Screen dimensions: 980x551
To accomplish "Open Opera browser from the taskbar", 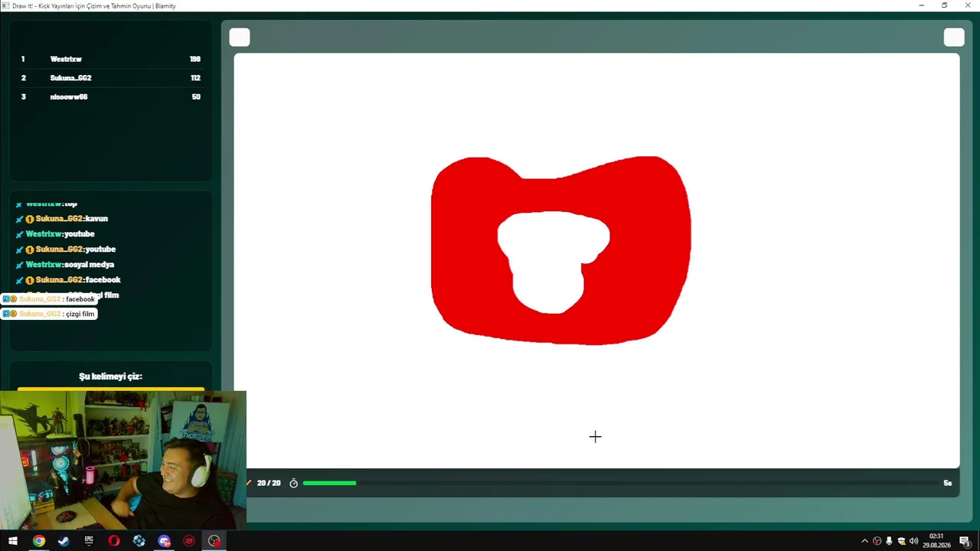I will [114, 541].
